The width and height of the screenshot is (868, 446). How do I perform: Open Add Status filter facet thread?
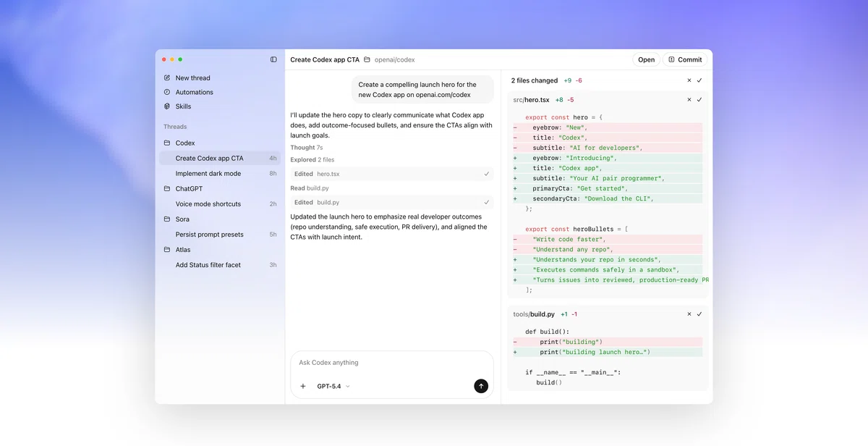click(x=221, y=265)
